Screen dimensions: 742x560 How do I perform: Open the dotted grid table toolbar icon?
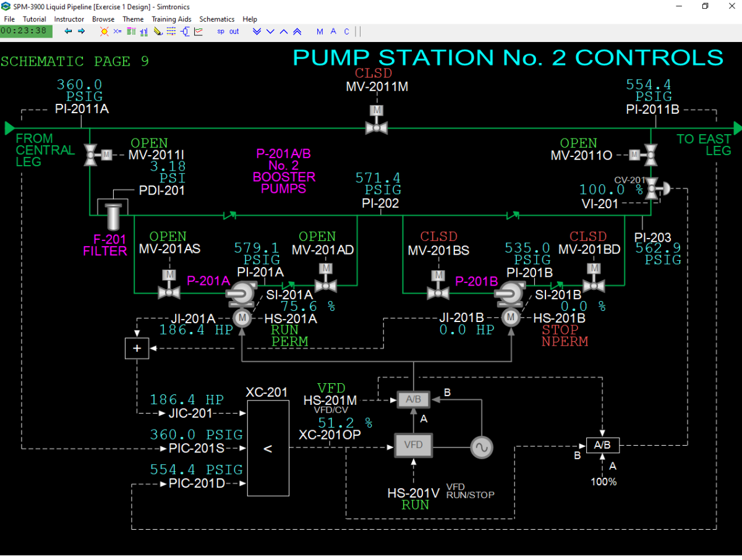tap(171, 32)
